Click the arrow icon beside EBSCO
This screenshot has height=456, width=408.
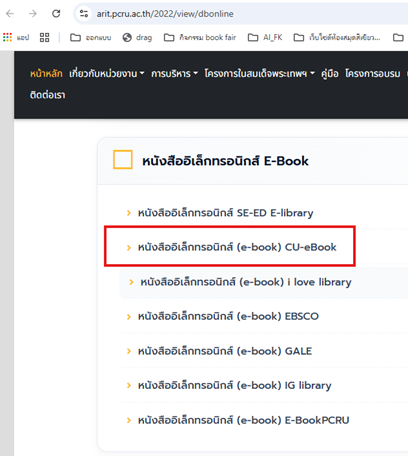[129, 317]
